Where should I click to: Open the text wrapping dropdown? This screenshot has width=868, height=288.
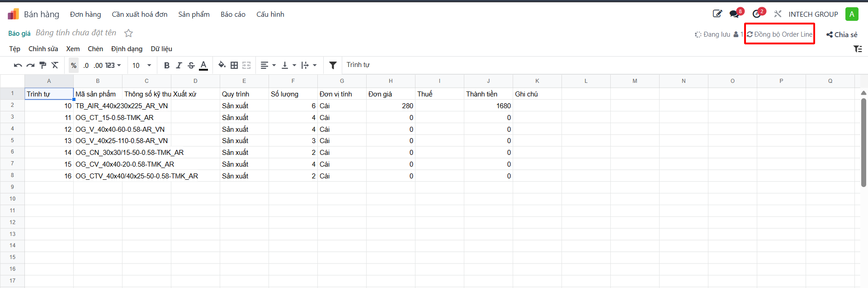309,65
